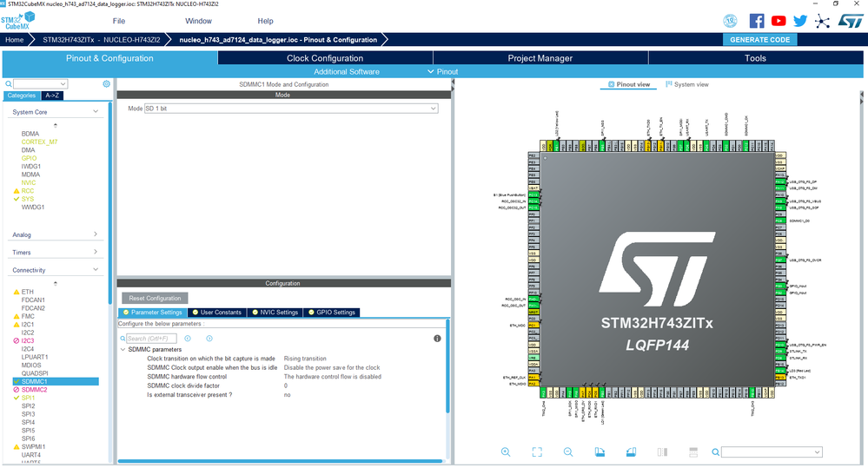Select SDMMC2 in Connectivity list

tap(35, 390)
